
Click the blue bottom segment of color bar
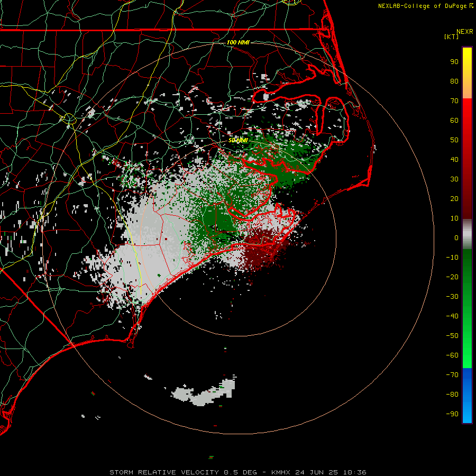click(467, 396)
